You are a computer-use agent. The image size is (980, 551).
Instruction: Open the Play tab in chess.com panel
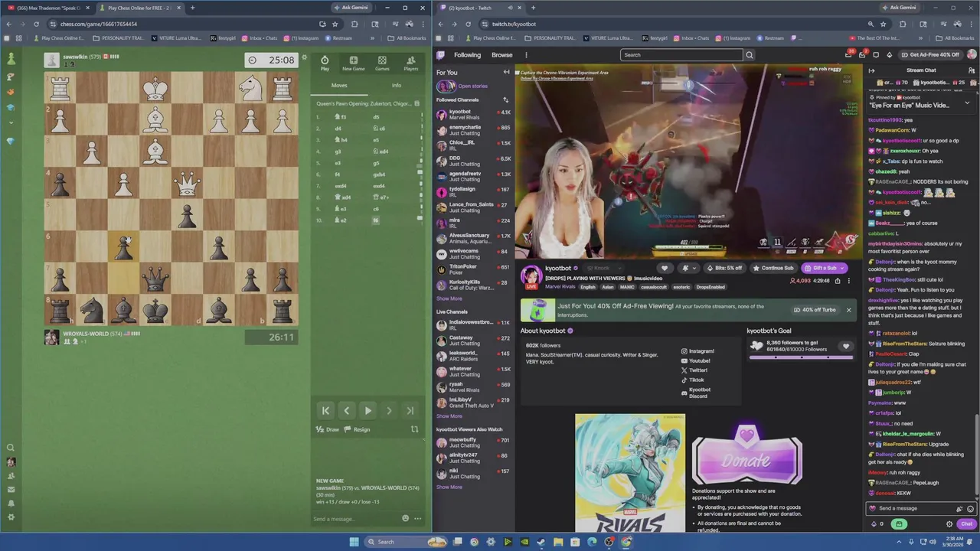[x=325, y=64]
